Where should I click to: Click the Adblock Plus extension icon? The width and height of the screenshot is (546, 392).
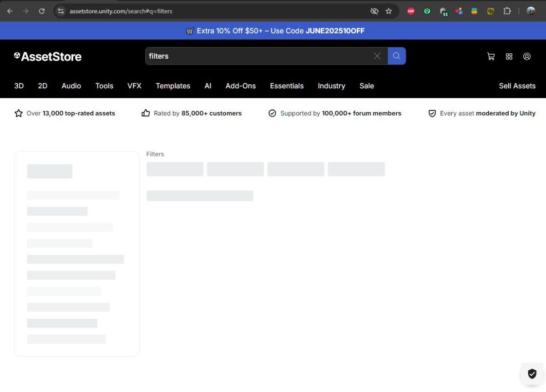[x=411, y=11]
